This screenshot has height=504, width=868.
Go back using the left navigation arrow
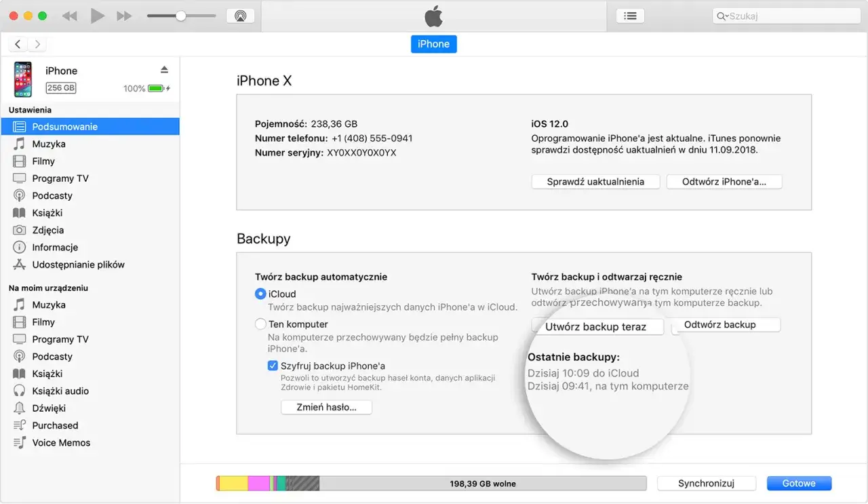pyautogui.click(x=17, y=43)
